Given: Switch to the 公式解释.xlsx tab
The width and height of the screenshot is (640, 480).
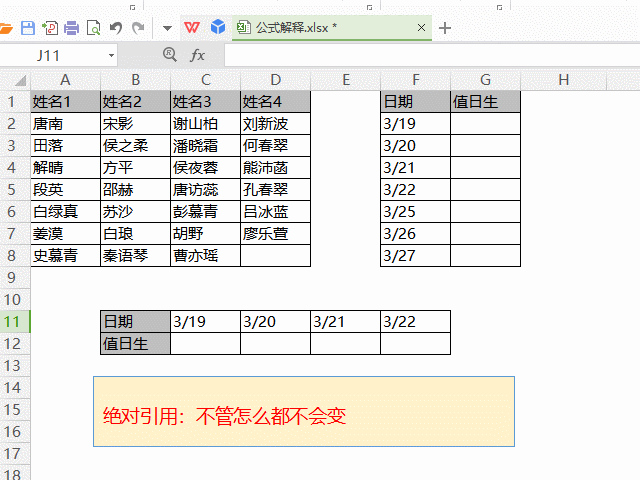Looking at the screenshot, I should tap(332, 28).
